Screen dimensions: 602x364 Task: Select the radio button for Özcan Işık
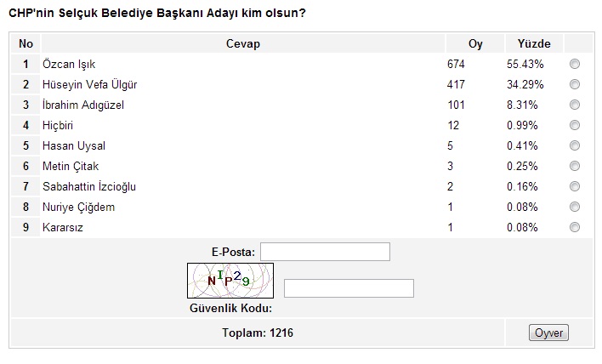point(575,64)
